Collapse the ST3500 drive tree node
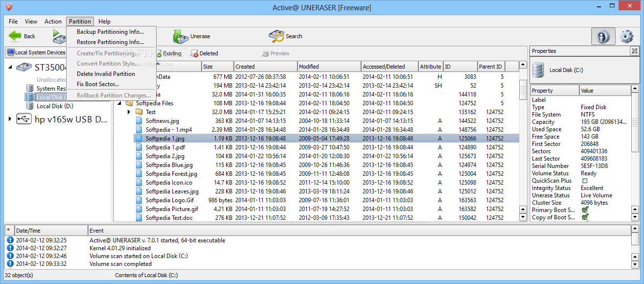 pos(11,68)
